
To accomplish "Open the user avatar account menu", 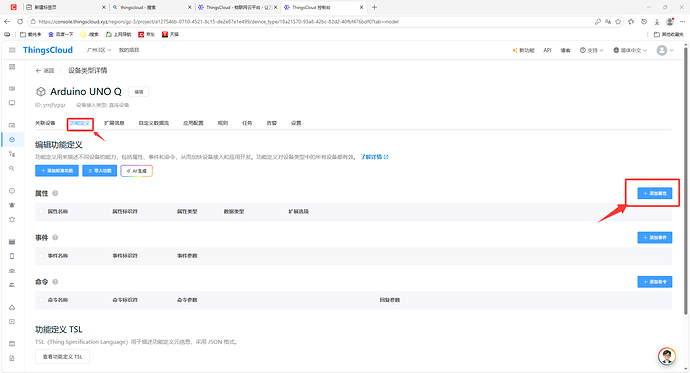I will point(665,50).
